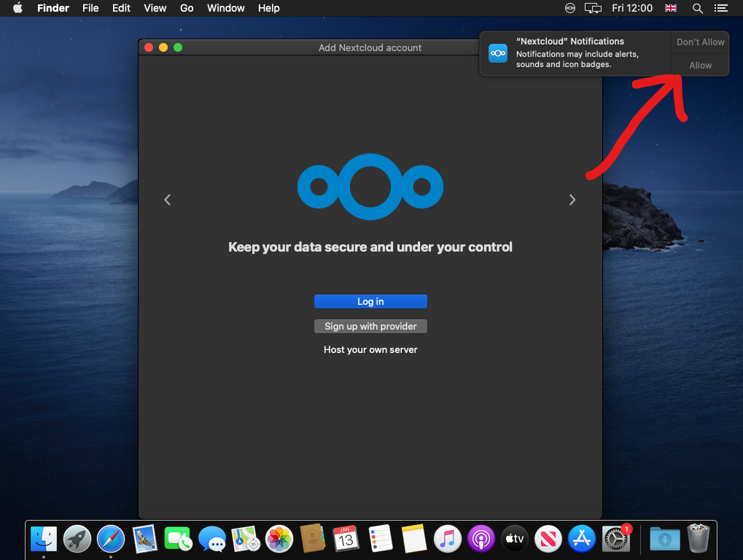The height and width of the screenshot is (560, 743).
Task: Go to previous slide with left chevron
Action: click(167, 200)
